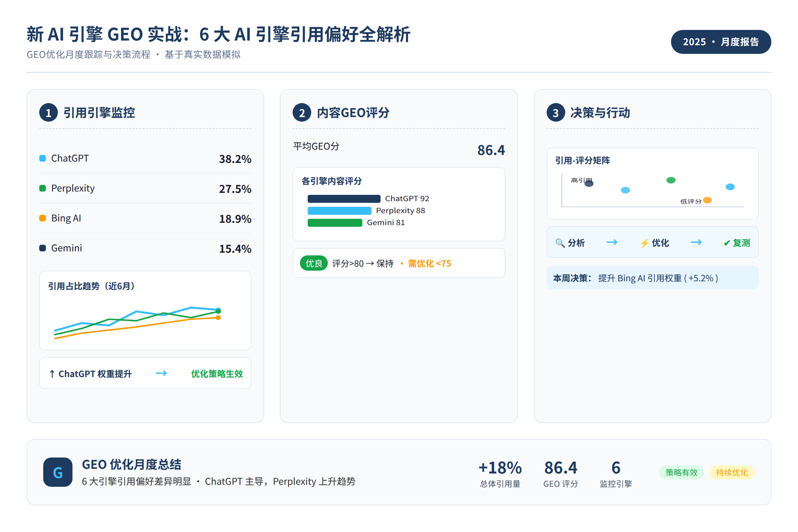
Task: Click the main title 新 AI 引擎 GEO 实战
Action: [x=218, y=34]
